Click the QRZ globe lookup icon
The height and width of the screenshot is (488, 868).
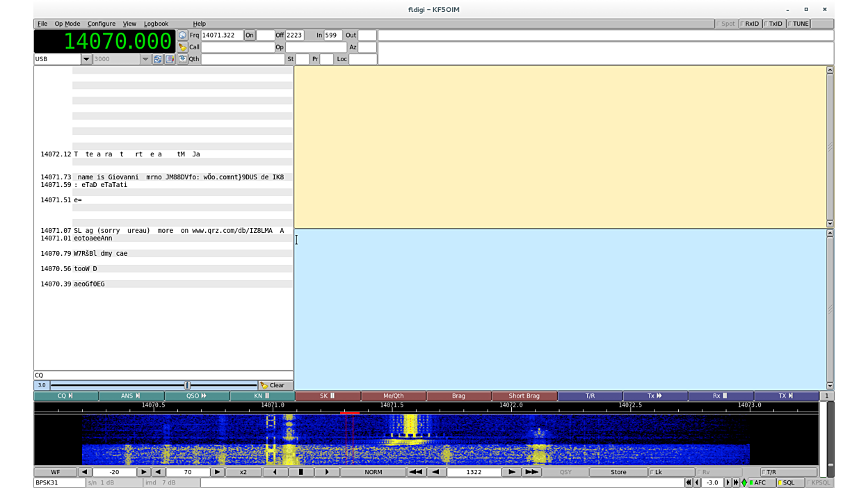182,35
